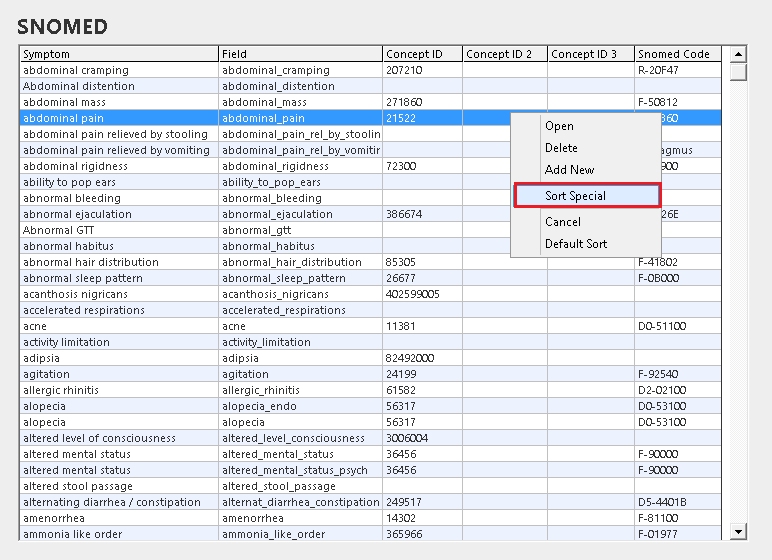Click Concept ID value 271860
Image resolution: width=772 pixels, height=560 pixels.
click(422, 102)
